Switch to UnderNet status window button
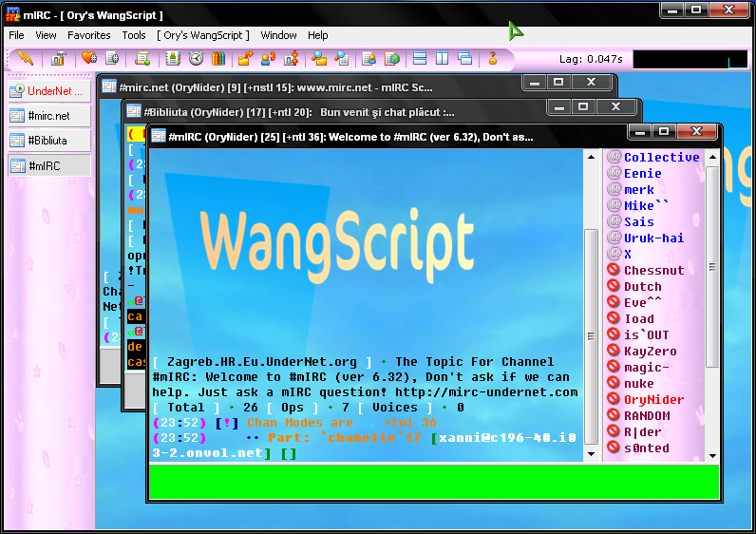 pyautogui.click(x=49, y=91)
